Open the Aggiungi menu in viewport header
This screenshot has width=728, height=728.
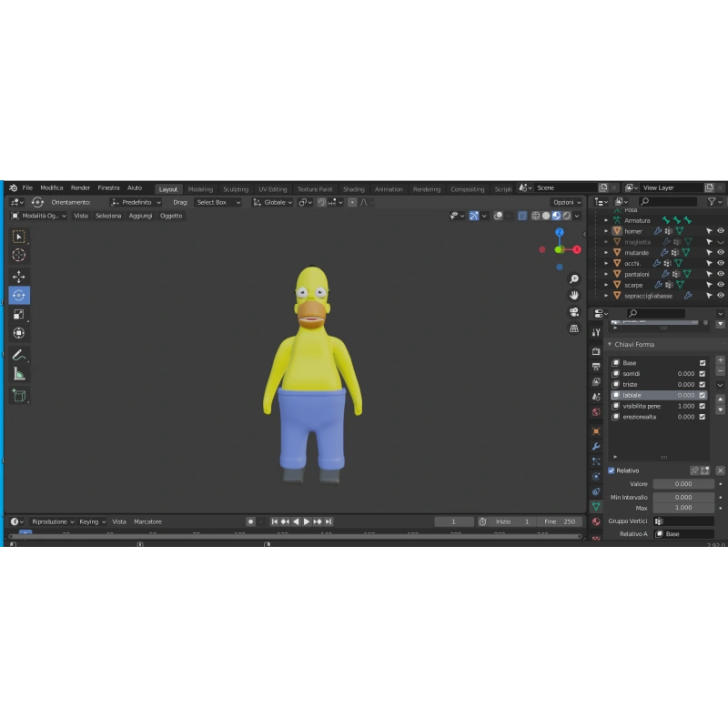[x=140, y=216]
